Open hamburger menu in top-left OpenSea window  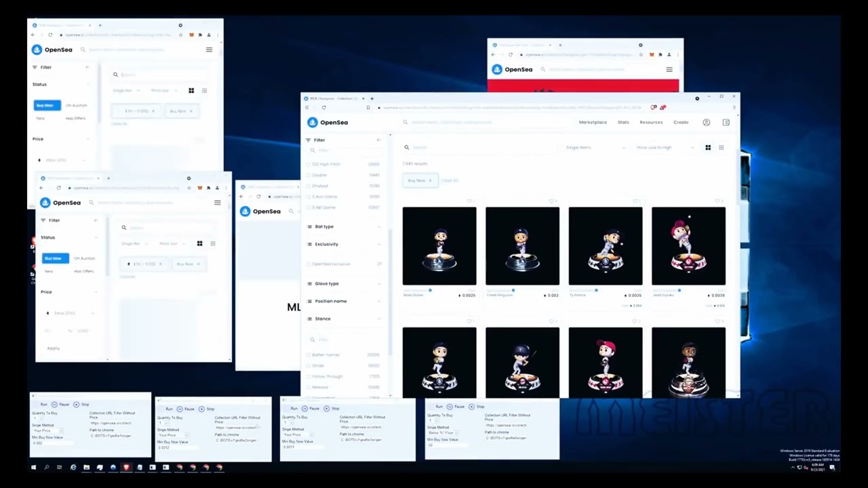209,49
